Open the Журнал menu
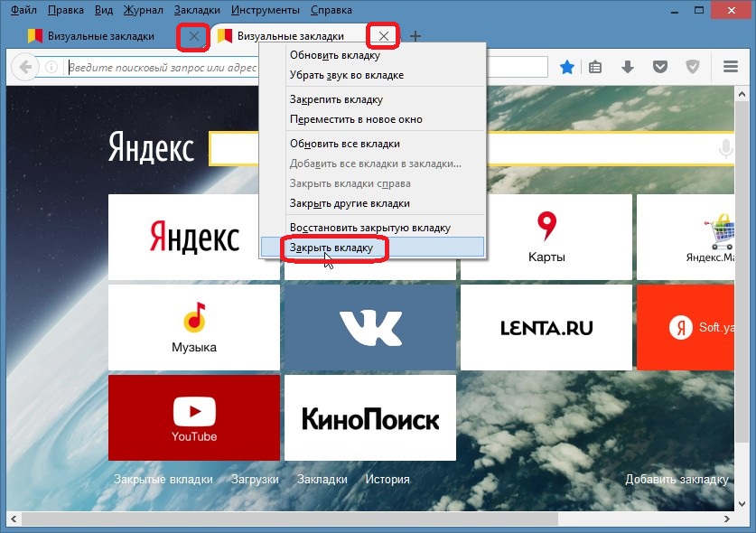Viewport: 756px width, 533px height. (144, 10)
